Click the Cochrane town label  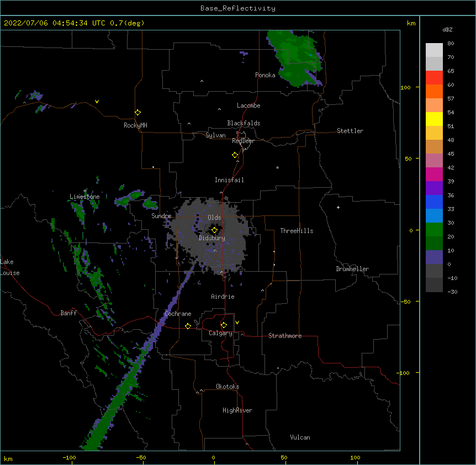point(178,314)
